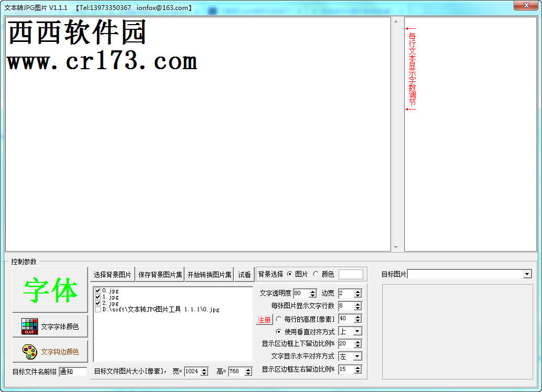
Task: Click the white background color swatch
Action: coord(351,274)
